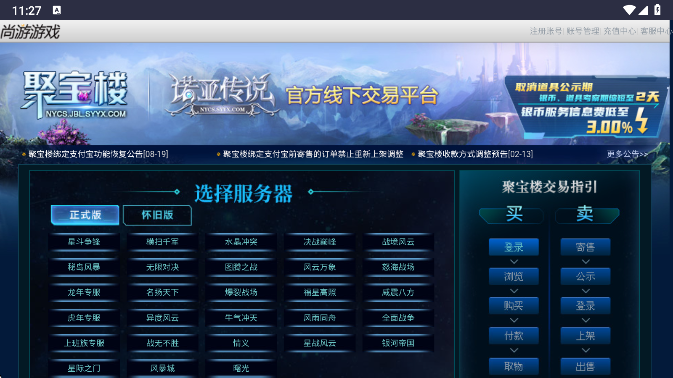Select the 银河帝国 server

[x=398, y=343]
